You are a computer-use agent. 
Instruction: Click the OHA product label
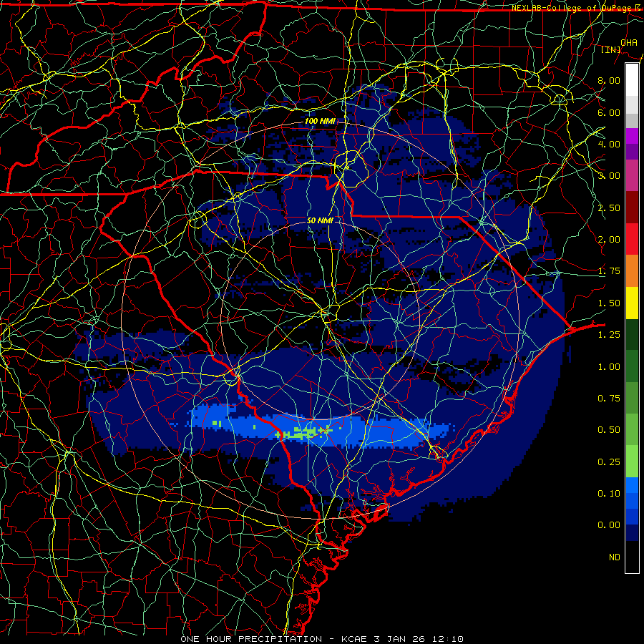pos(628,42)
